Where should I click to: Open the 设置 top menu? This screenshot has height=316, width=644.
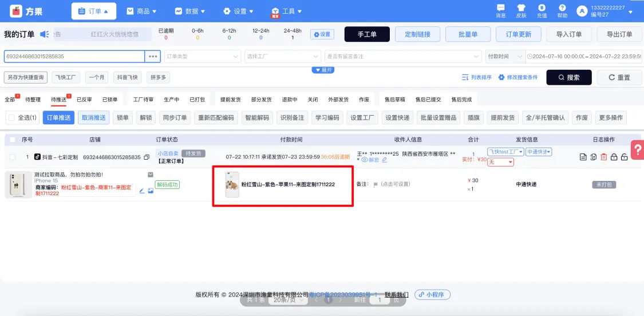[x=239, y=11]
